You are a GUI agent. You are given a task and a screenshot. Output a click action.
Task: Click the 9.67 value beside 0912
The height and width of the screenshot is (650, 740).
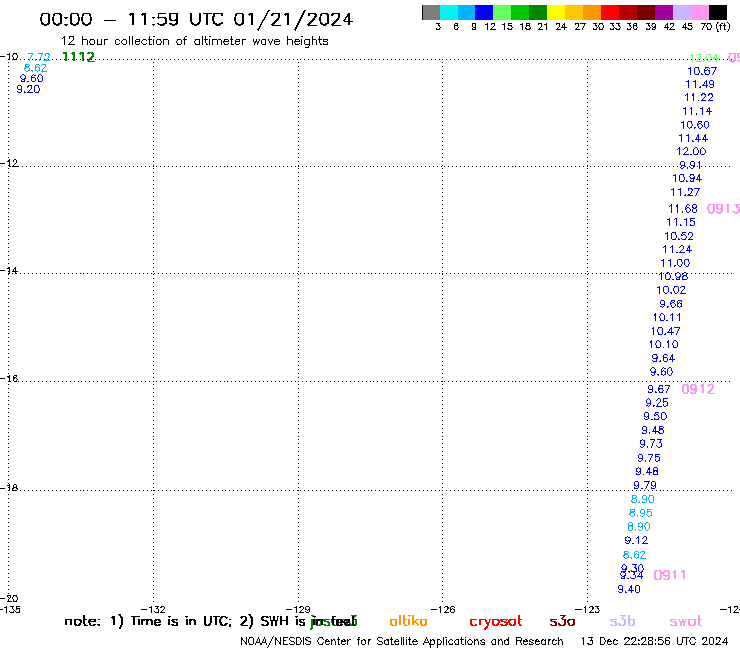tap(659, 389)
